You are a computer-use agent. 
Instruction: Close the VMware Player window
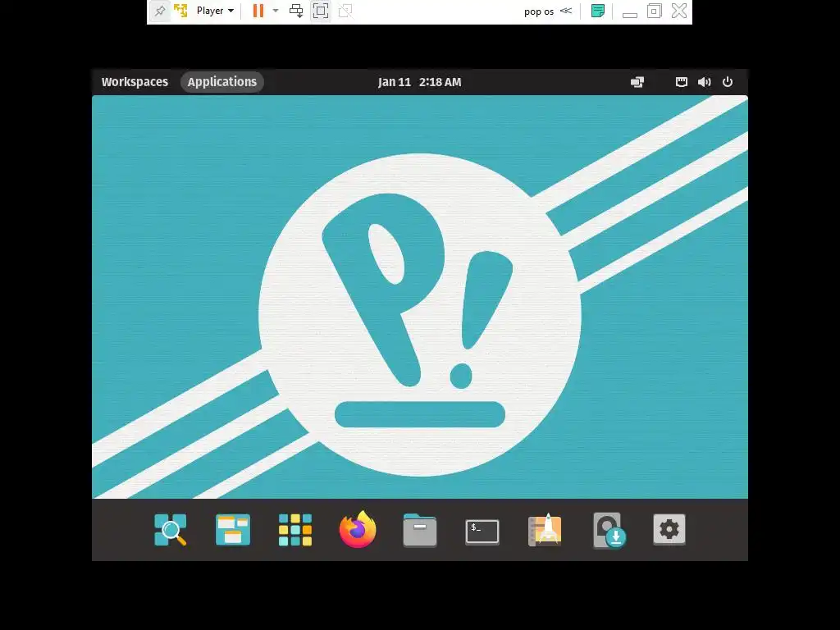679,11
